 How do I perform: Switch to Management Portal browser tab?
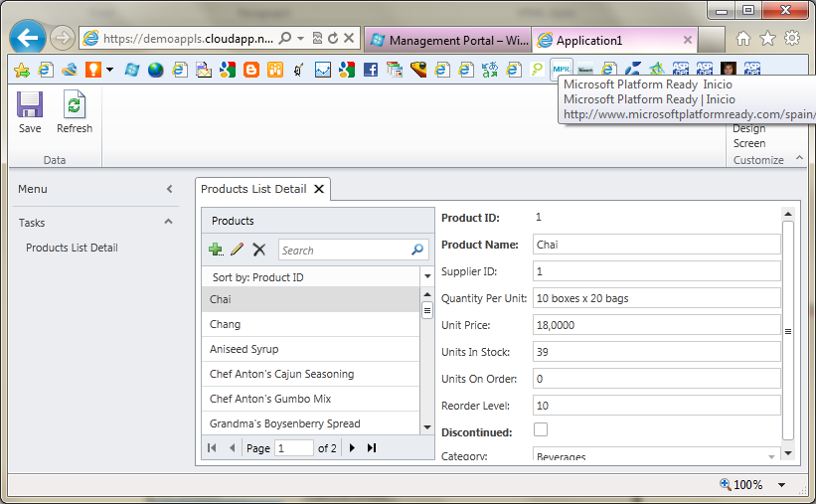click(x=447, y=41)
